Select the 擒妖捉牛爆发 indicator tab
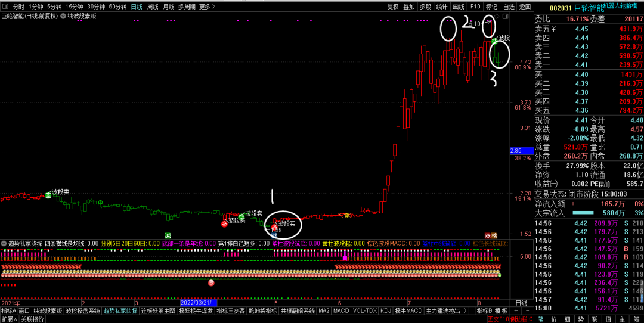644x323 pixels. (196, 310)
